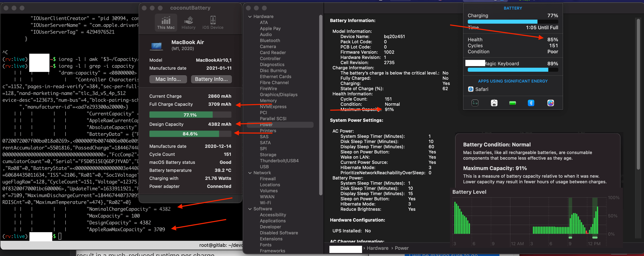Image resolution: width=644 pixels, height=256 pixels.
Task: Click Hardware in the bottom path bar
Action: 377,248
